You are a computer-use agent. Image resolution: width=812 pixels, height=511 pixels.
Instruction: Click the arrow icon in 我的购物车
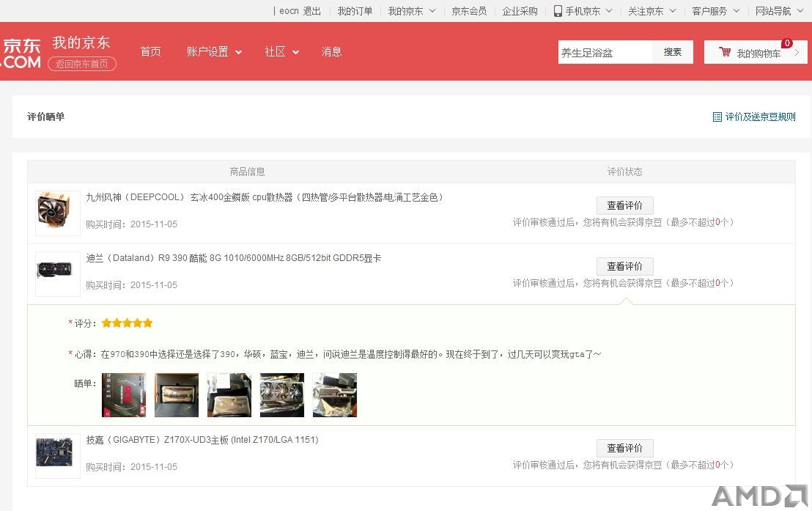point(797,52)
